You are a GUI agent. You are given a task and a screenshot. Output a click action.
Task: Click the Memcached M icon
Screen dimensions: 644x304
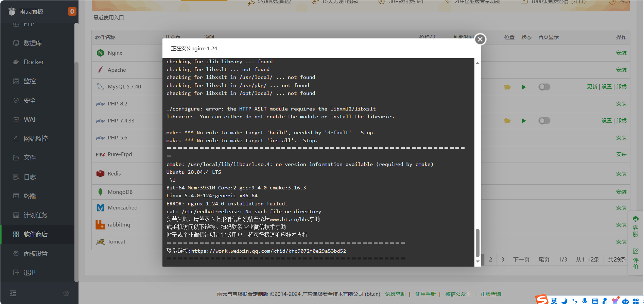tap(100, 207)
